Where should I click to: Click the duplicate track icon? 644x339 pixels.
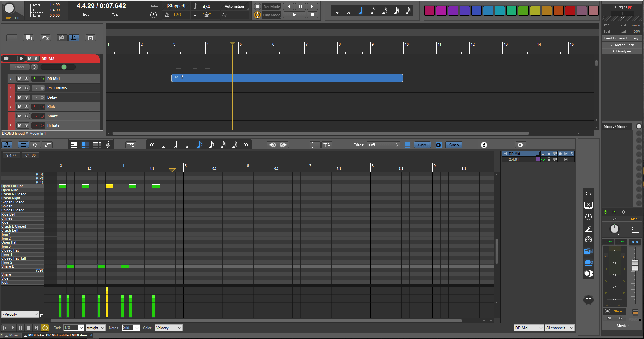tap(29, 38)
